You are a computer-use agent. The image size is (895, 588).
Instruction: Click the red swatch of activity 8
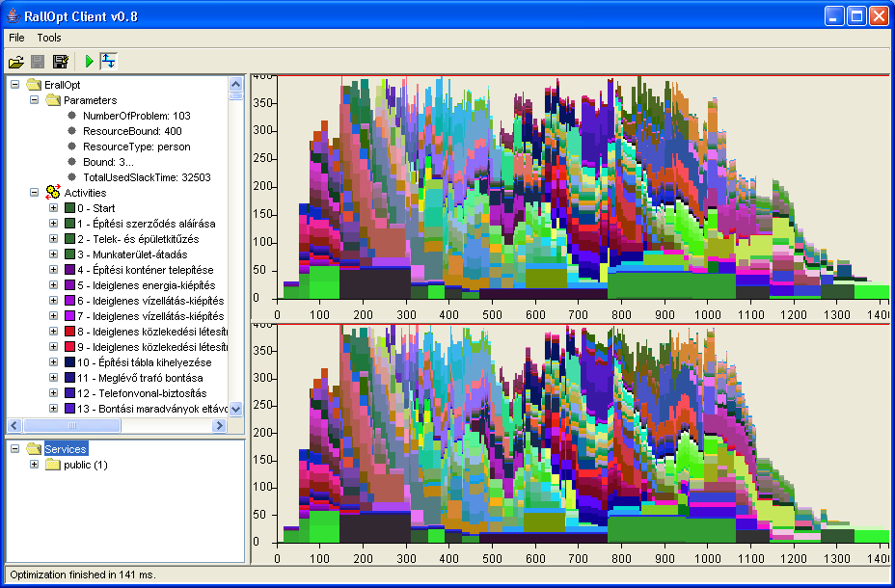[70, 332]
